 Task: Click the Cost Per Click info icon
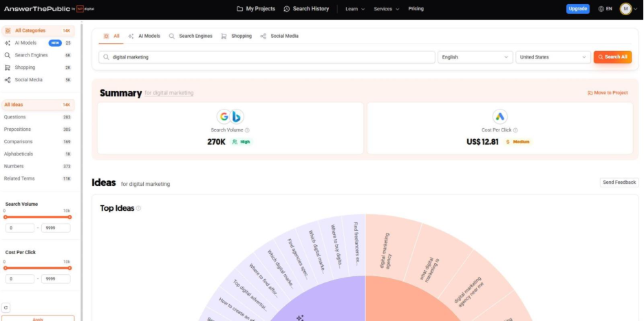coord(515,130)
